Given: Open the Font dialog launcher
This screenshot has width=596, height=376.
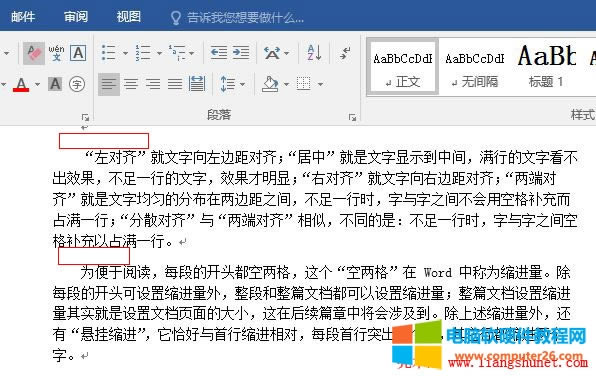Looking at the screenshot, I should 86,117.
